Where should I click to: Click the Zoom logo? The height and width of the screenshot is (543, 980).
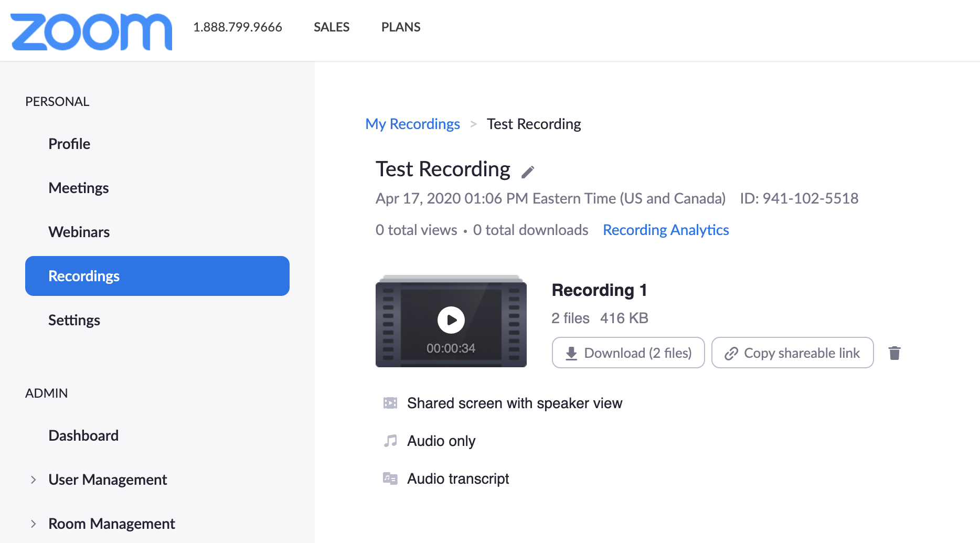click(x=91, y=31)
